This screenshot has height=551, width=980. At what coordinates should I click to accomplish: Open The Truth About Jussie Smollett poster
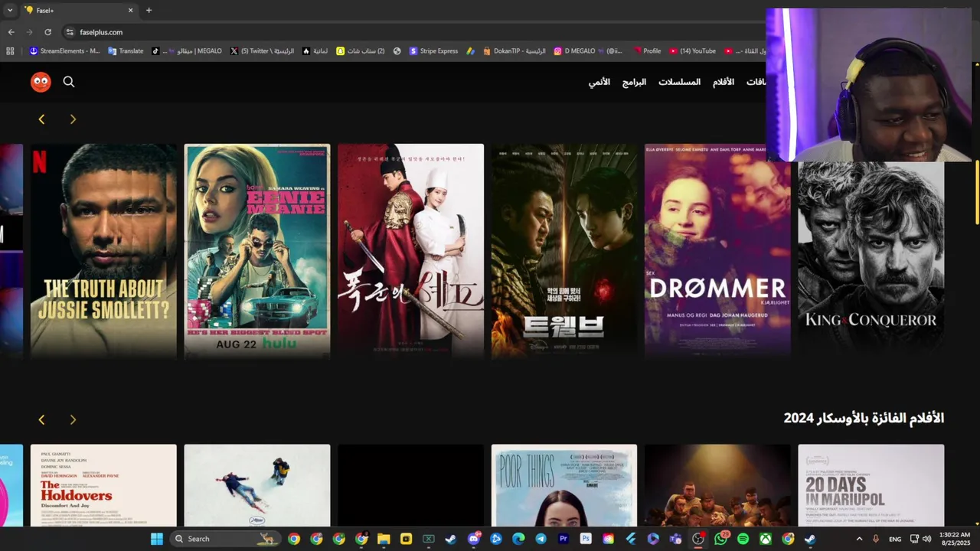[103, 251]
